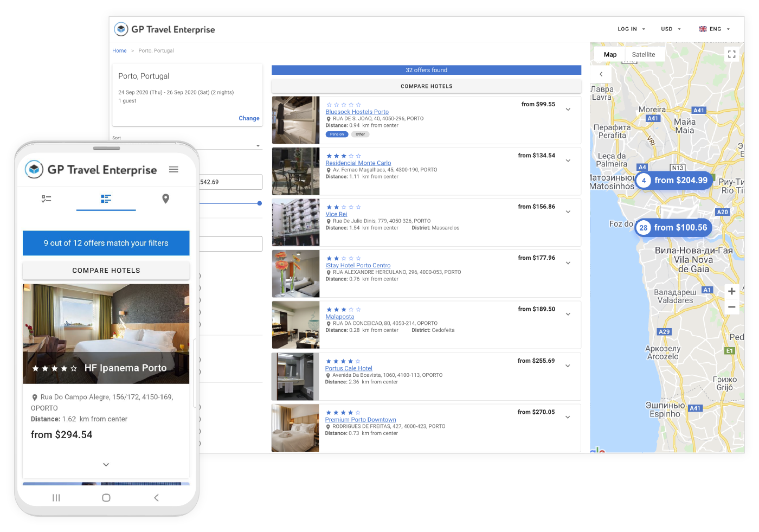Expand Bluesock Hostels Porto offer details
Viewport: 759px width, 532px height.
[x=568, y=110]
